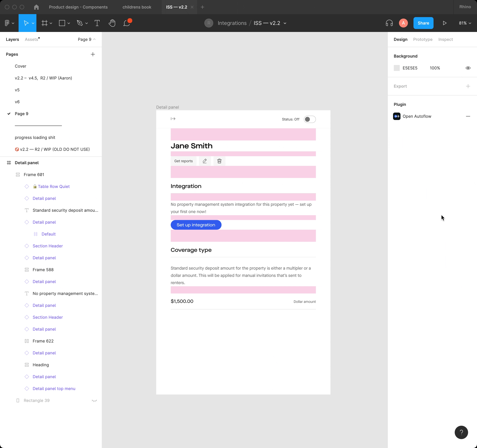The width and height of the screenshot is (477, 448).
Task: Select the Text tool
Action: (97, 23)
